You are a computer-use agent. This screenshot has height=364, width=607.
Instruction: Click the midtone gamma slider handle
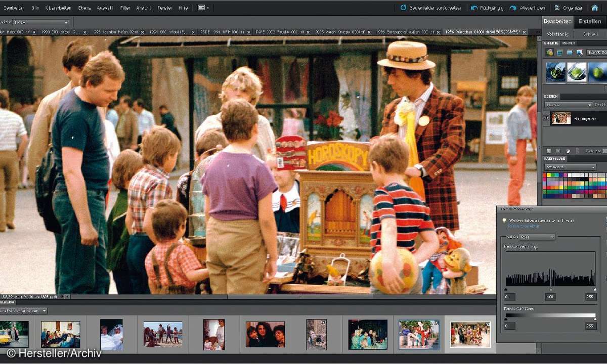click(x=551, y=289)
